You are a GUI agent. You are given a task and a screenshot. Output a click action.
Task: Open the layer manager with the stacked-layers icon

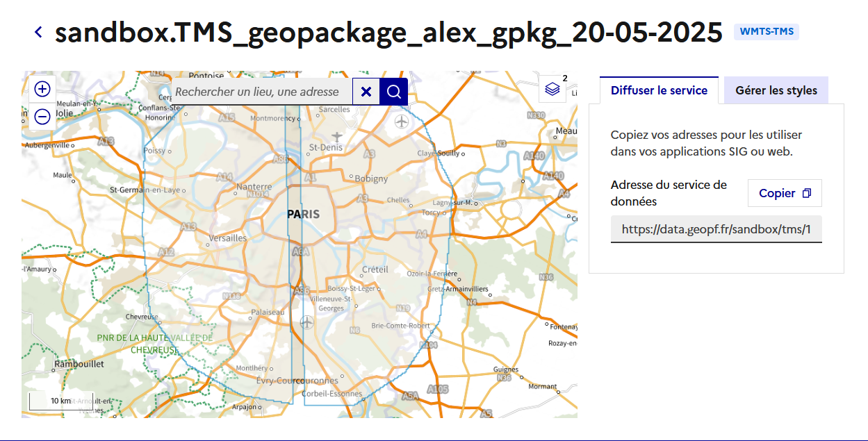tap(551, 89)
